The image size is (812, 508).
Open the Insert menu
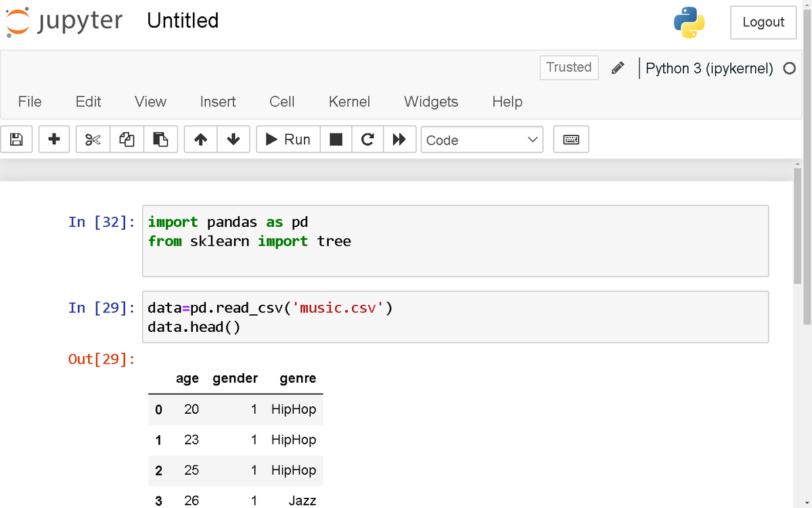[218, 102]
